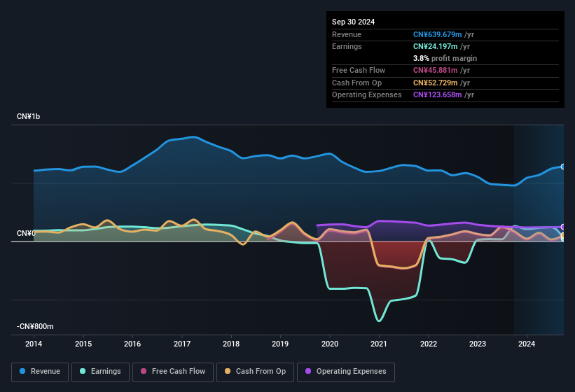Click the Cash From Op tooltip label
The height and width of the screenshot is (392, 575).
(x=356, y=83)
